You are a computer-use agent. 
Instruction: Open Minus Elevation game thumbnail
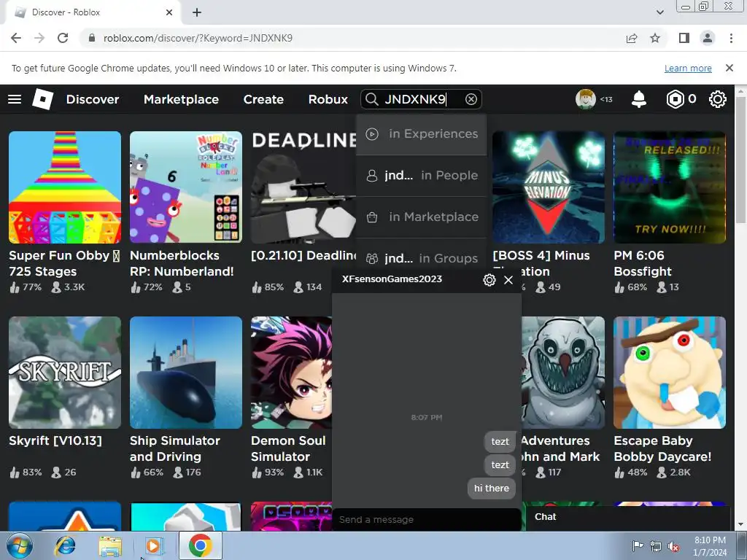549,187
